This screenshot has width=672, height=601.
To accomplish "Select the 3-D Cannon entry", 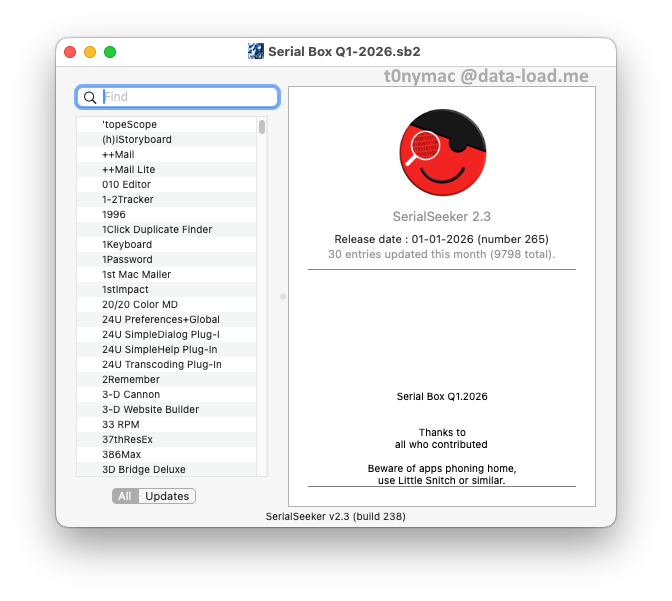I will tap(167, 394).
